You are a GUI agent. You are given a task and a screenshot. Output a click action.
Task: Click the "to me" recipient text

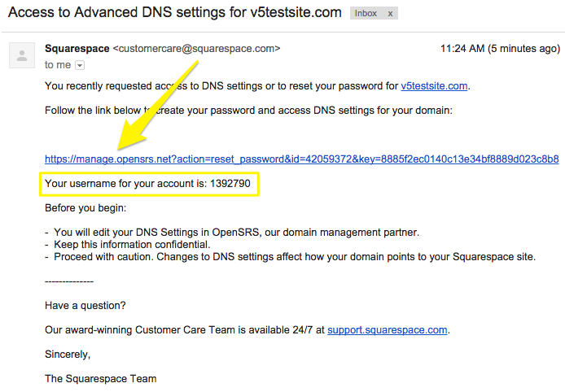point(58,65)
